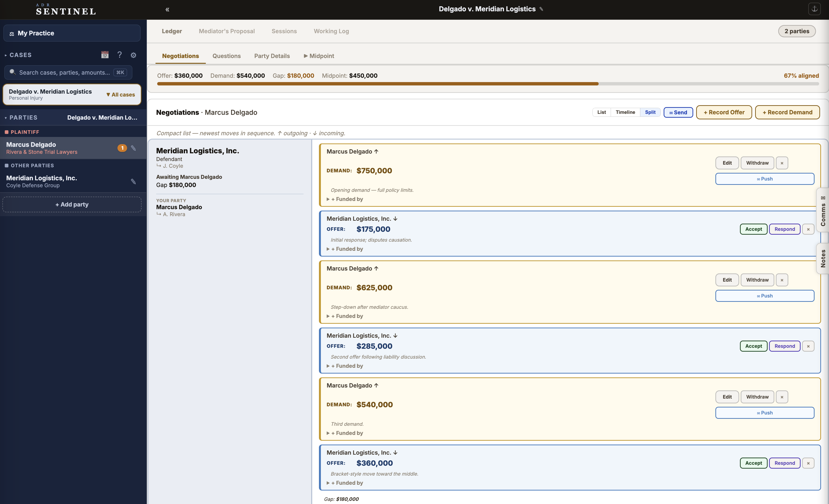The width and height of the screenshot is (829, 504).
Task: Edit Marcus Delgado party pencil icon
Action: coord(133,148)
